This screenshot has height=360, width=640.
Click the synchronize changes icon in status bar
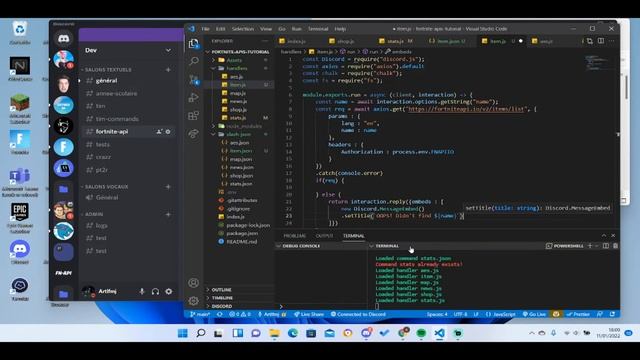pyautogui.click(x=220, y=314)
